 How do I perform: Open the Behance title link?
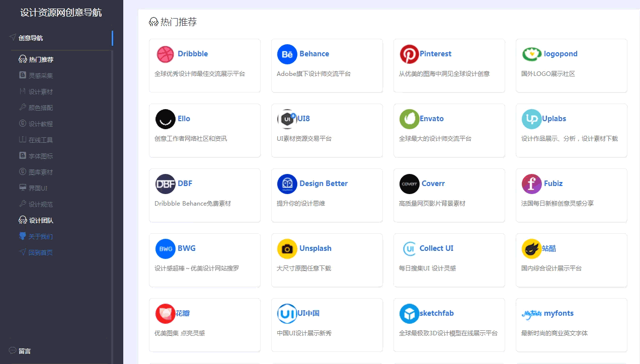point(314,54)
